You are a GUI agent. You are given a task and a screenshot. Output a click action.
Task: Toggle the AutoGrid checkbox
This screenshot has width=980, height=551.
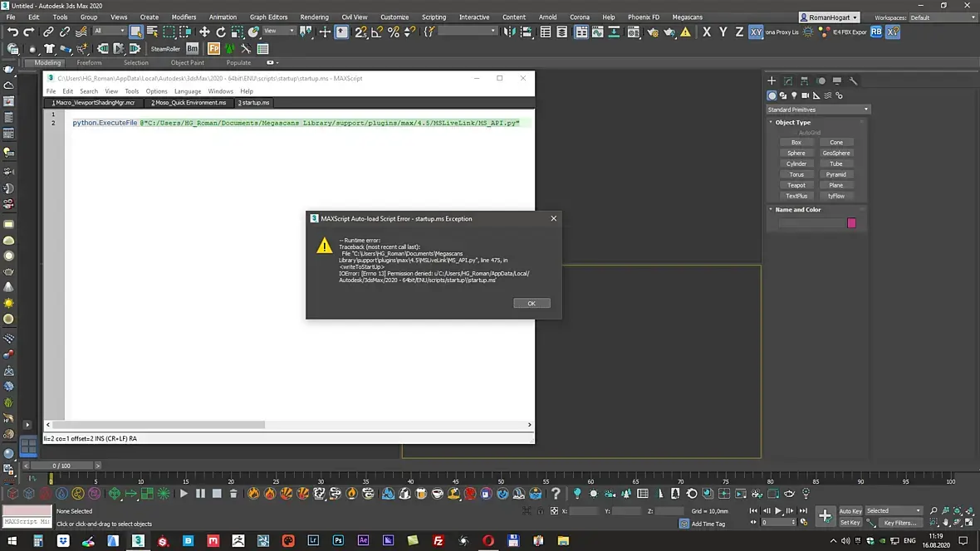pos(795,133)
